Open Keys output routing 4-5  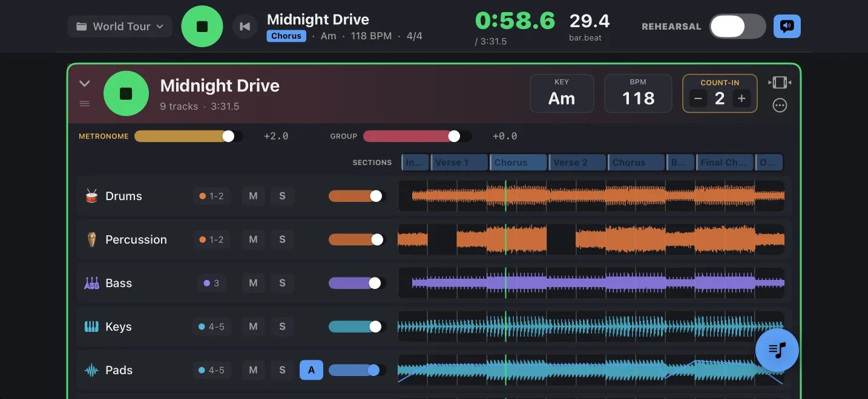[212, 326]
